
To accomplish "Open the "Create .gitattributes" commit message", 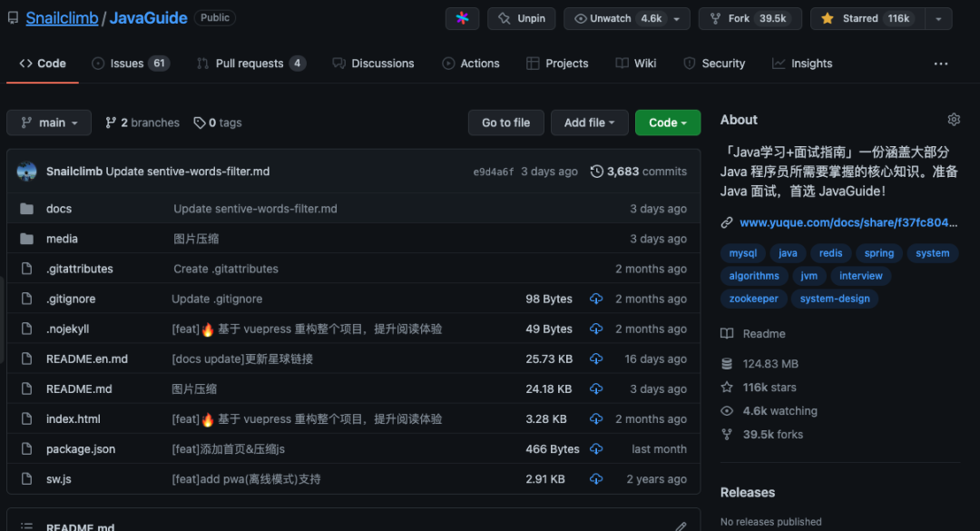I will pyautogui.click(x=226, y=269).
